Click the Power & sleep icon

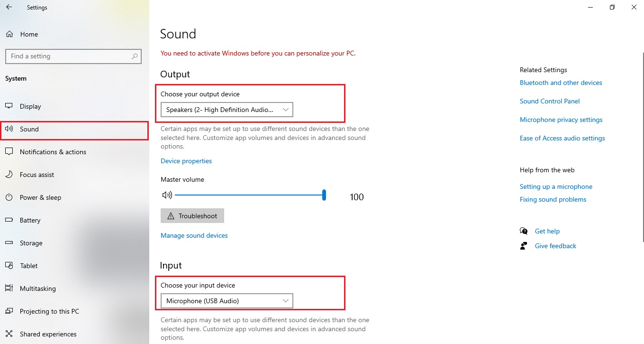click(x=9, y=197)
